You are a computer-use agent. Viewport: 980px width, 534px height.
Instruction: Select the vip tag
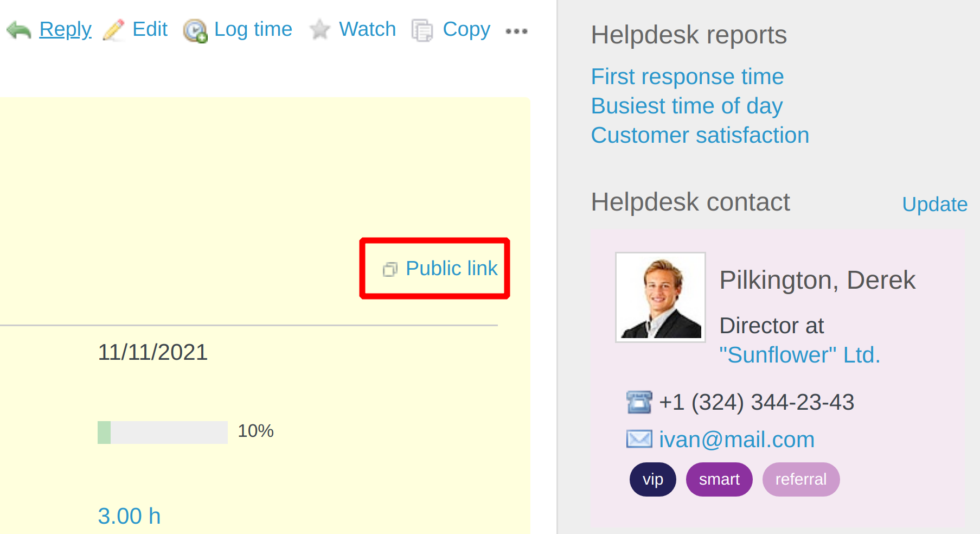tap(652, 479)
